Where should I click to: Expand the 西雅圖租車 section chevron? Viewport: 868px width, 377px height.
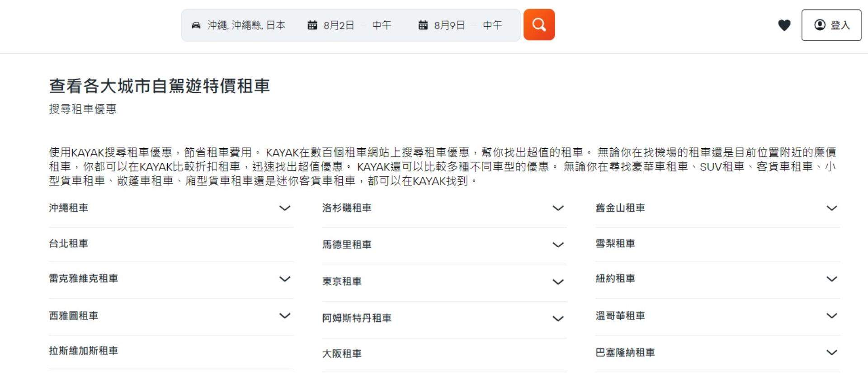click(x=285, y=316)
